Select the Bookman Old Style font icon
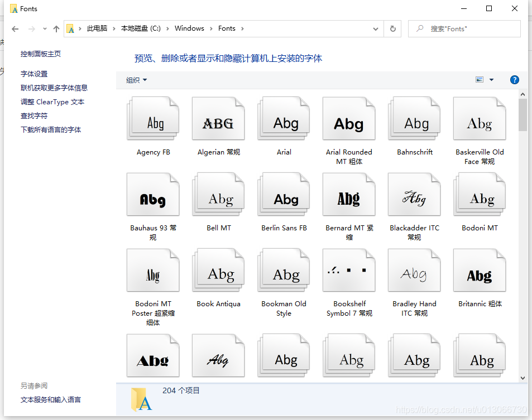This screenshot has height=420, width=532. [284, 271]
